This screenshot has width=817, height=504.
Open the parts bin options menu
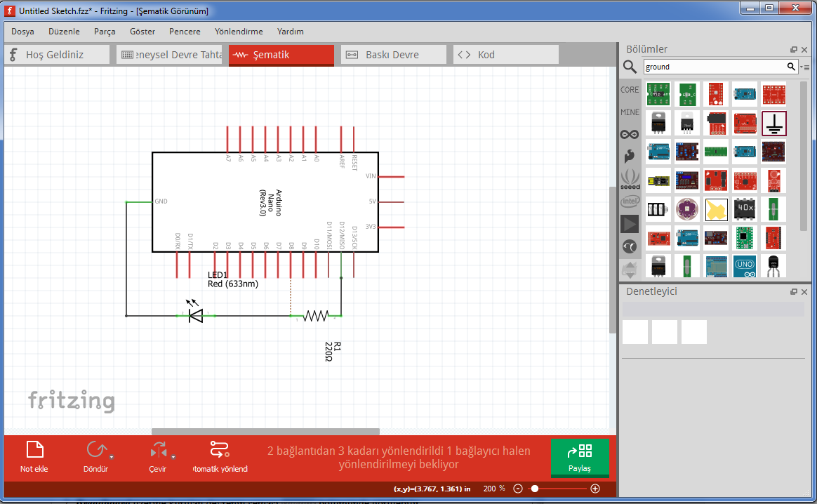pos(805,67)
